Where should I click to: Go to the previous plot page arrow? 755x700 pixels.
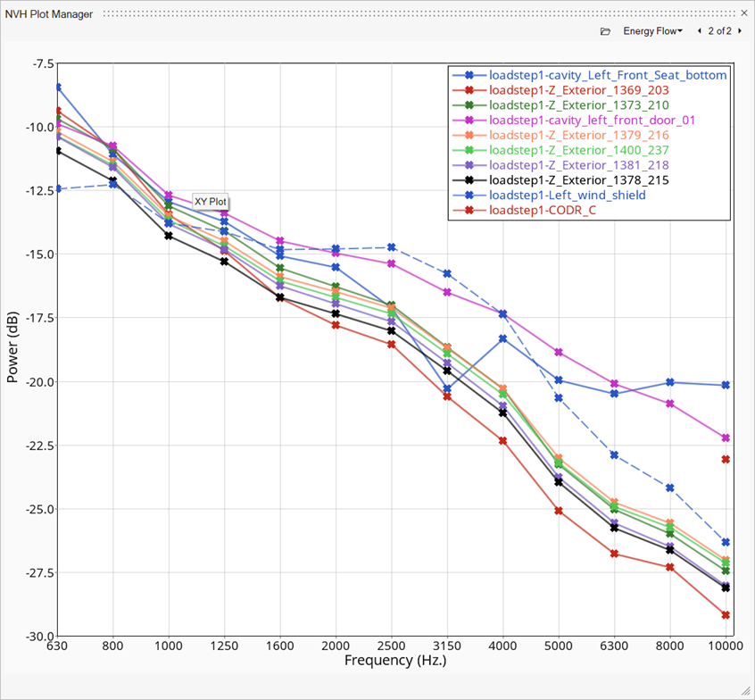pyautogui.click(x=699, y=31)
